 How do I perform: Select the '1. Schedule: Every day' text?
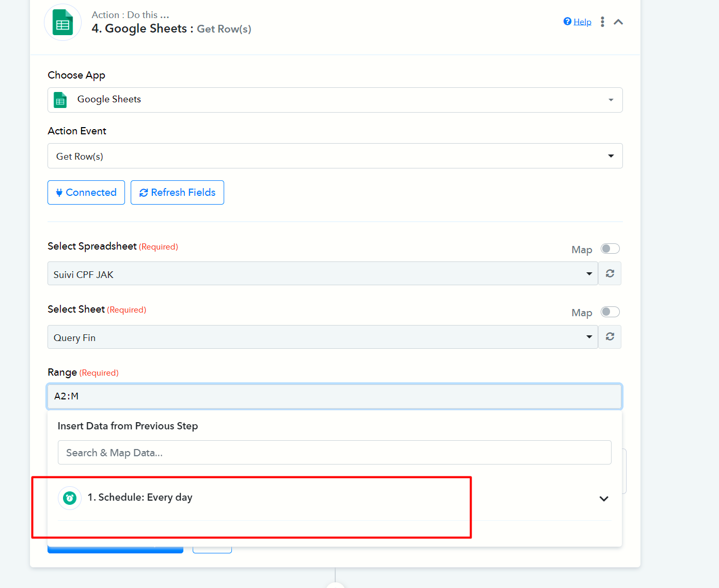coord(140,498)
